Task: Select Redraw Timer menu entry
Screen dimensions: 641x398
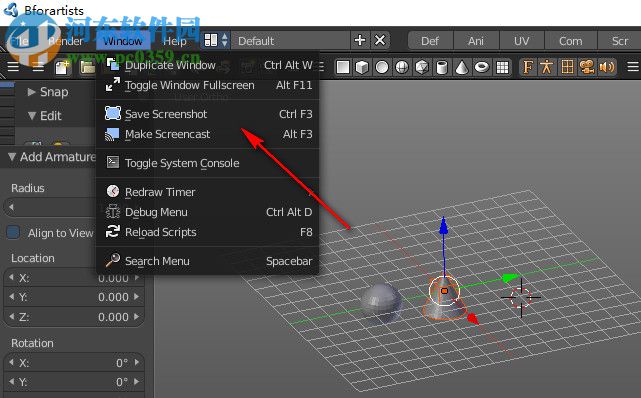Action: (x=208, y=192)
